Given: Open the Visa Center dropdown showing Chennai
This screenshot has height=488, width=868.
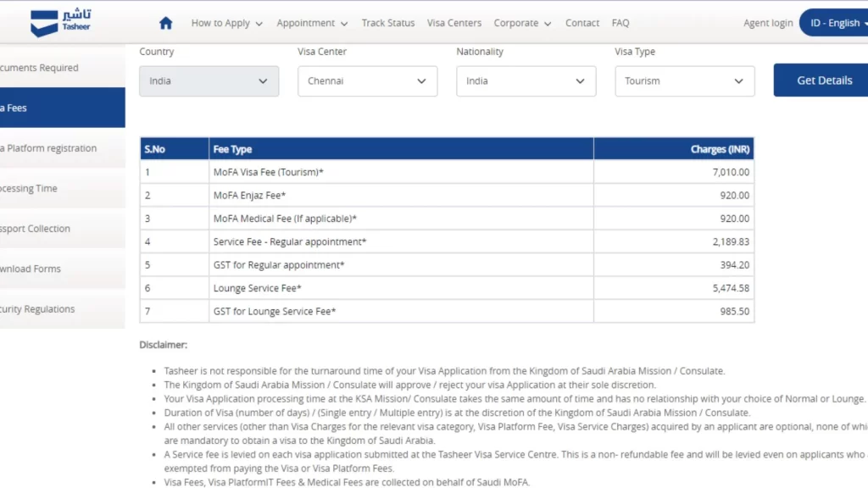Looking at the screenshot, I should [367, 81].
